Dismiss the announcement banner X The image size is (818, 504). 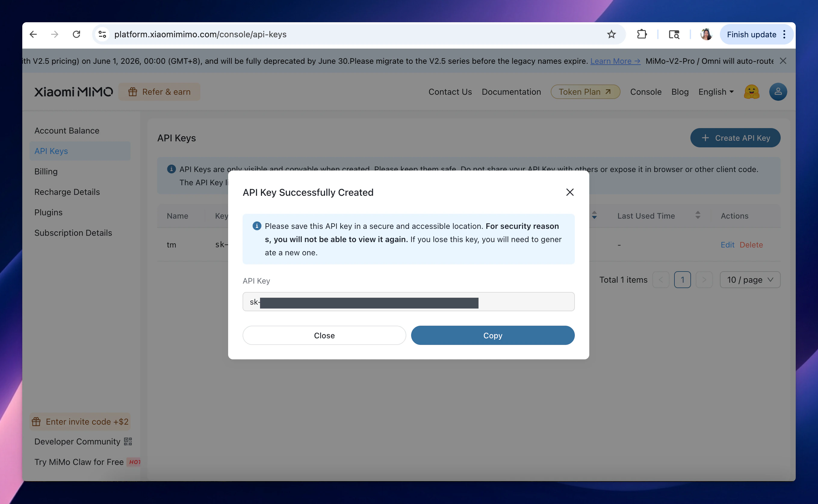pyautogui.click(x=783, y=61)
